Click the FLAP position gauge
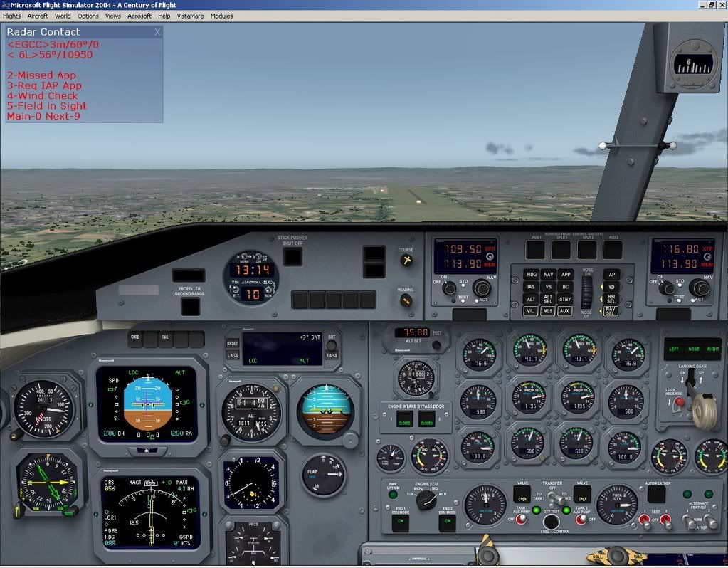The width and height of the screenshot is (728, 568). click(323, 475)
